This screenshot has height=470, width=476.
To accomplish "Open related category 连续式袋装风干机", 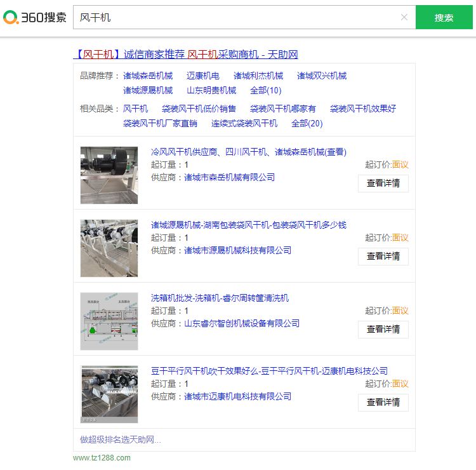I will click(244, 123).
